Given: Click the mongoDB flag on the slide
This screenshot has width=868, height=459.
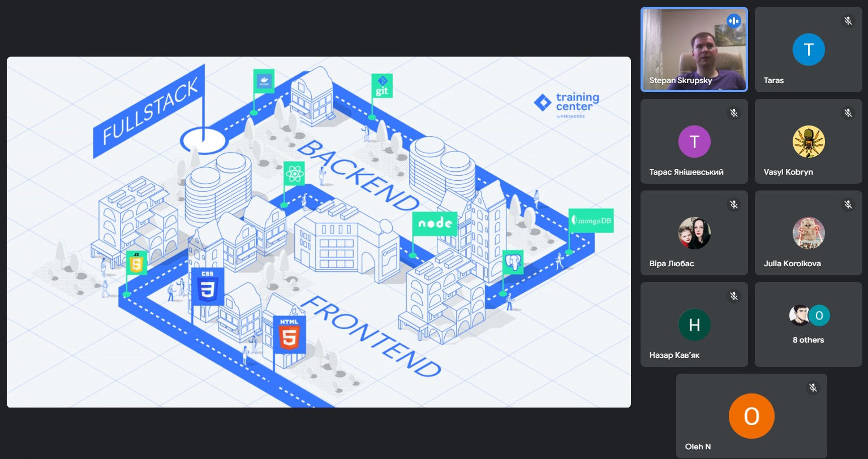Looking at the screenshot, I should point(591,220).
